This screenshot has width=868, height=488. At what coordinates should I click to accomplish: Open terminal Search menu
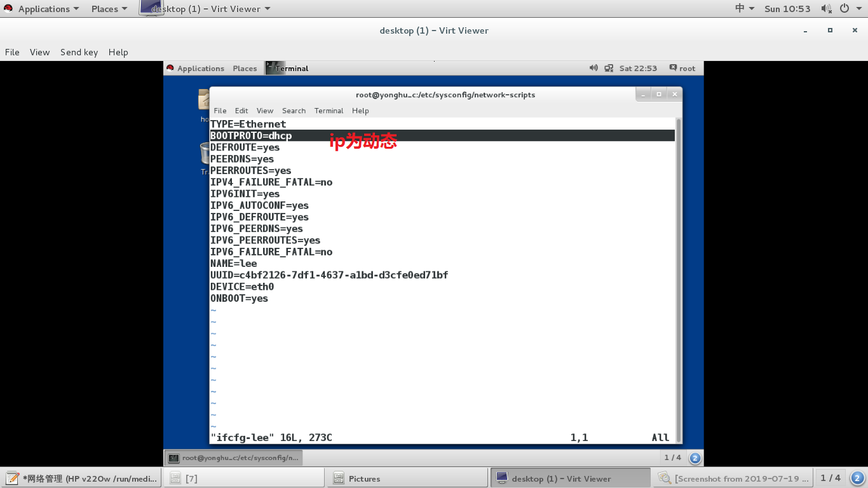tap(294, 111)
